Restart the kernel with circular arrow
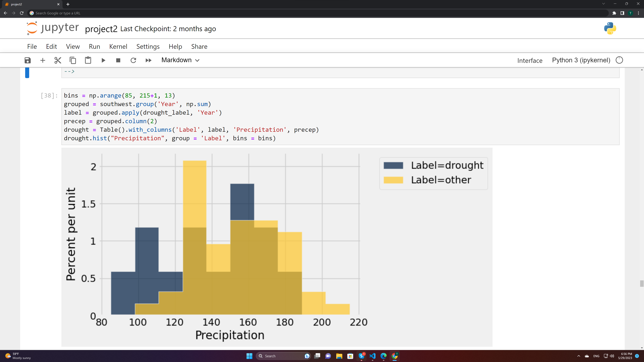This screenshot has height=362, width=644. coord(133,60)
